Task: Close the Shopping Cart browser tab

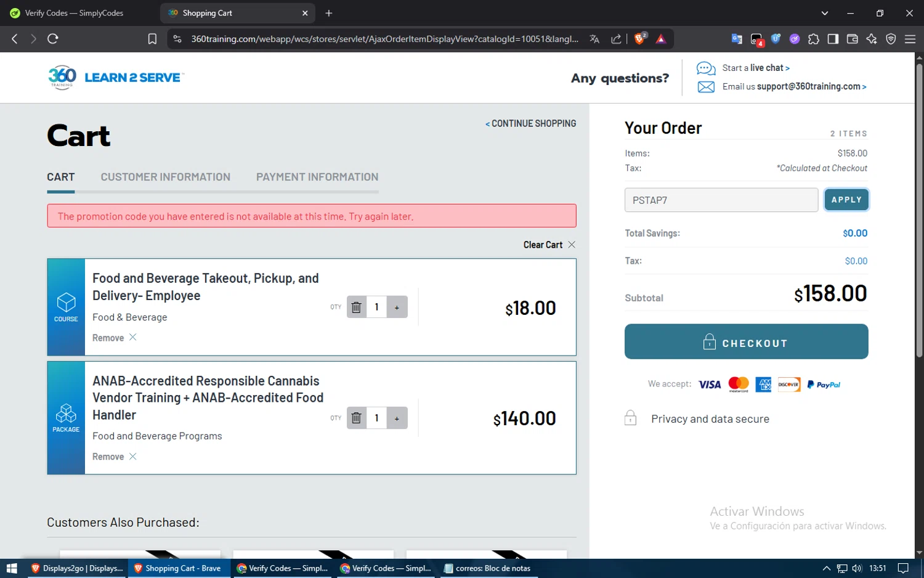Action: [x=305, y=13]
